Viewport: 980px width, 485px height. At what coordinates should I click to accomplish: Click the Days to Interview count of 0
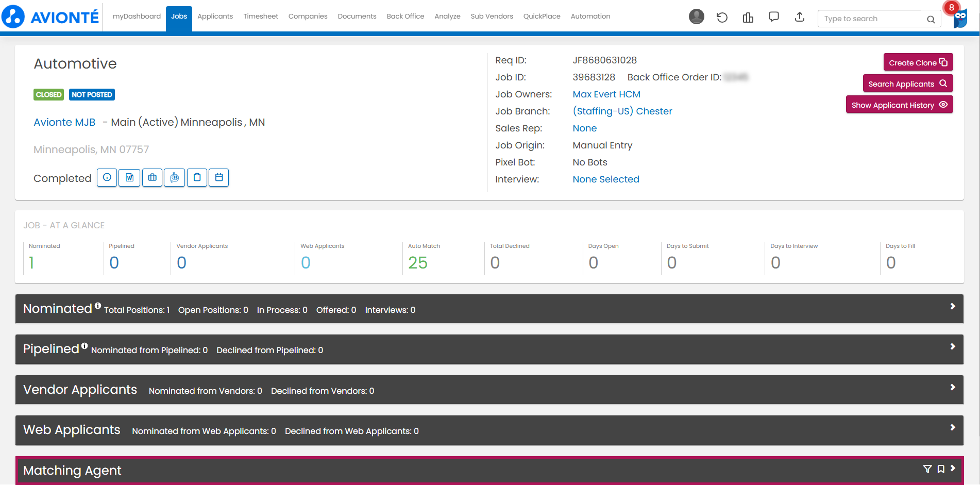(775, 263)
